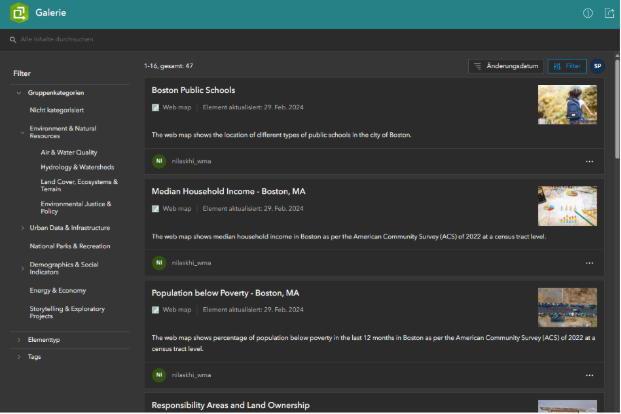This screenshot has height=414, width=621.
Task: Select Storytelling & Exploratory Projects category
Action: (67, 313)
